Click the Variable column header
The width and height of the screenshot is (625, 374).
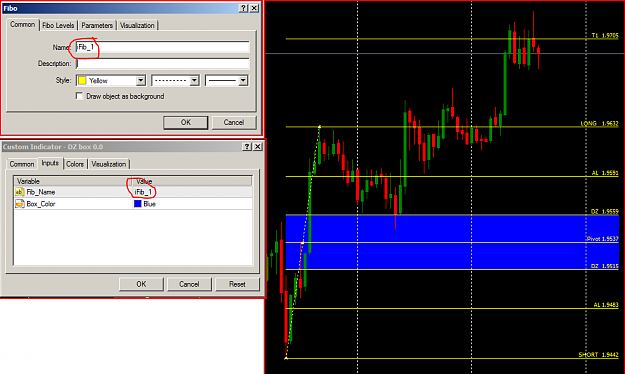[x=73, y=181]
